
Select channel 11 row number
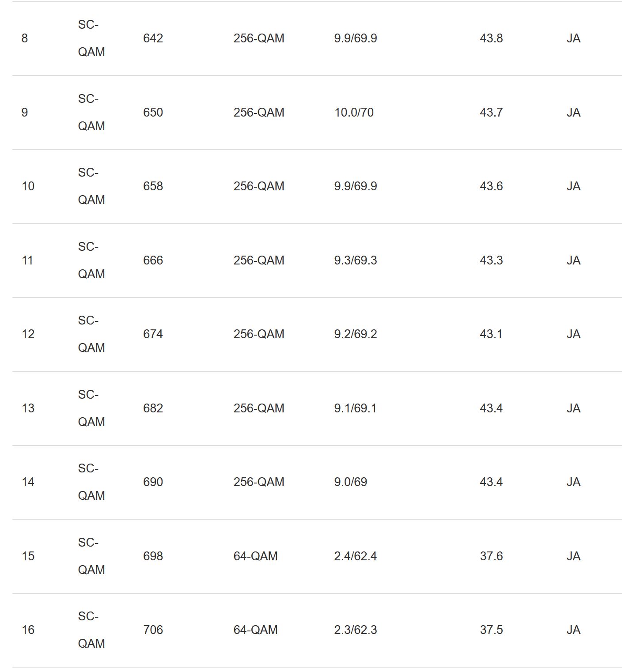(27, 260)
